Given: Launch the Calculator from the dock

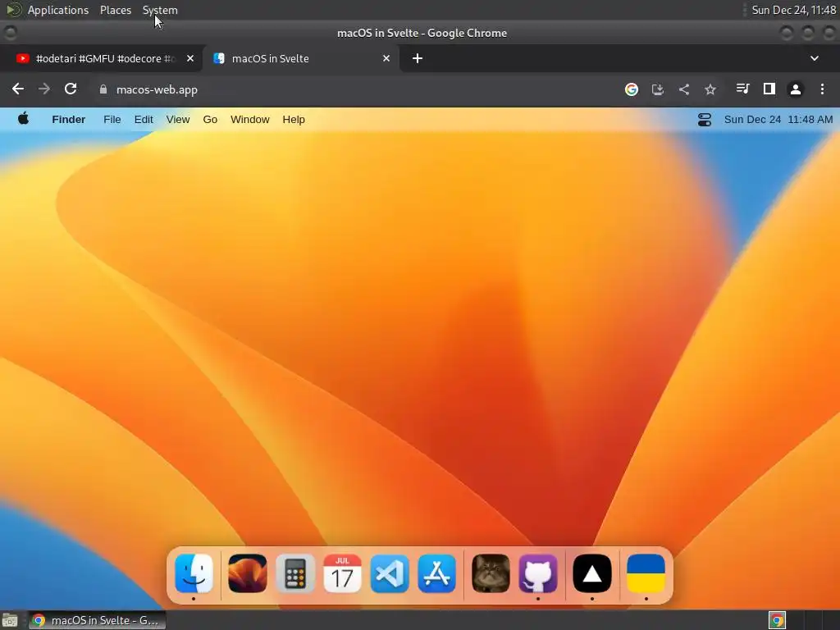Looking at the screenshot, I should (x=294, y=573).
